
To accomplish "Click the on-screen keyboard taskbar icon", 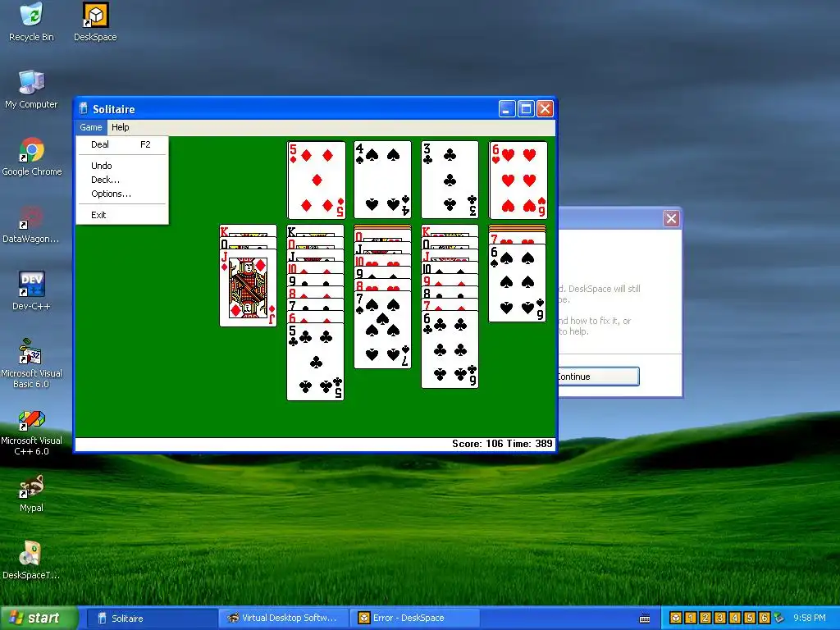I will (x=645, y=619).
